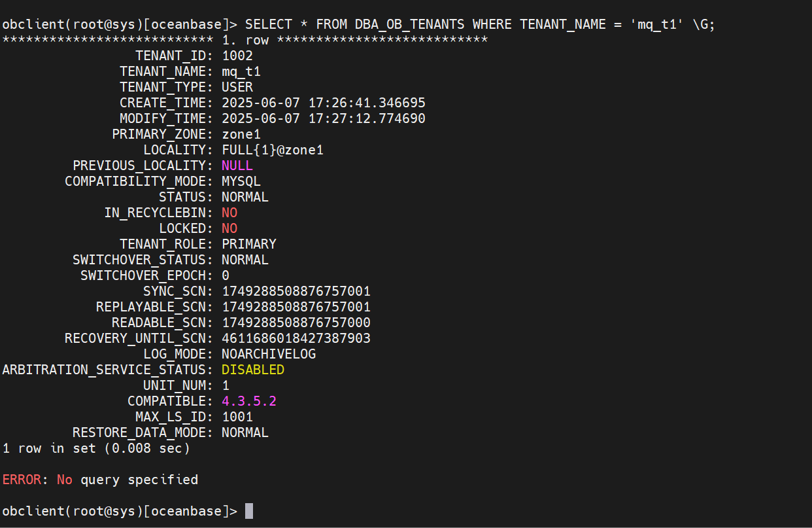Image resolution: width=812 pixels, height=528 pixels.
Task: Click the '1 row in set' result line
Action: [x=96, y=448]
